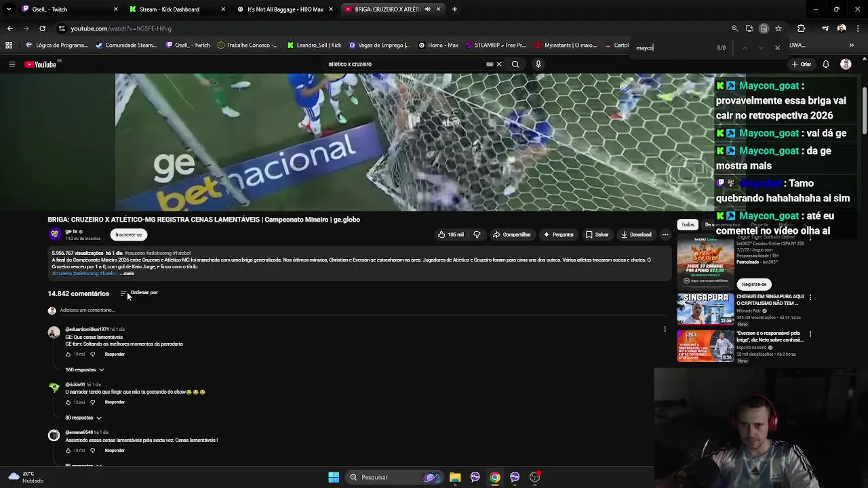Open options menu on eduardomitkus1971's comment
Viewport: 868px width, 488px height.
[665, 329]
